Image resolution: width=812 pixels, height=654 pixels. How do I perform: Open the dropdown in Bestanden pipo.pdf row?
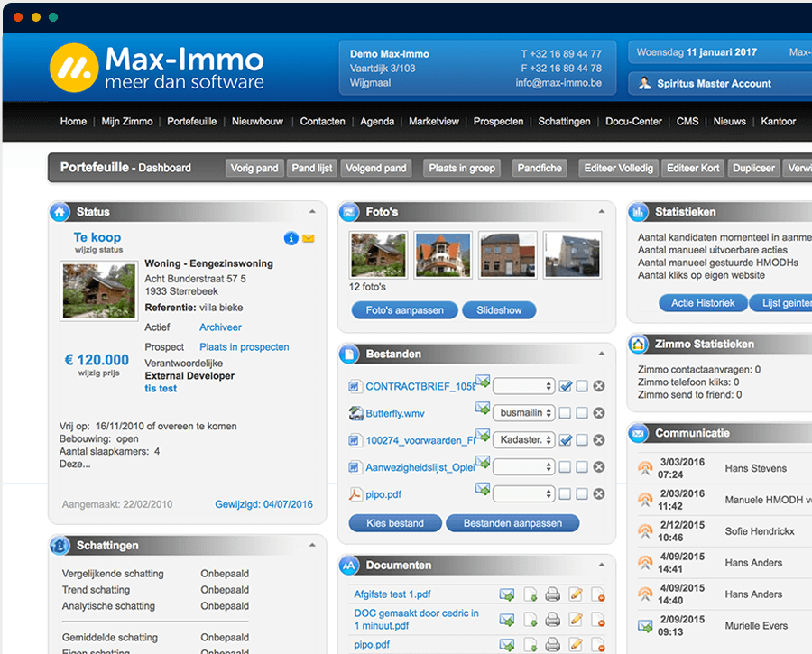pos(523,493)
